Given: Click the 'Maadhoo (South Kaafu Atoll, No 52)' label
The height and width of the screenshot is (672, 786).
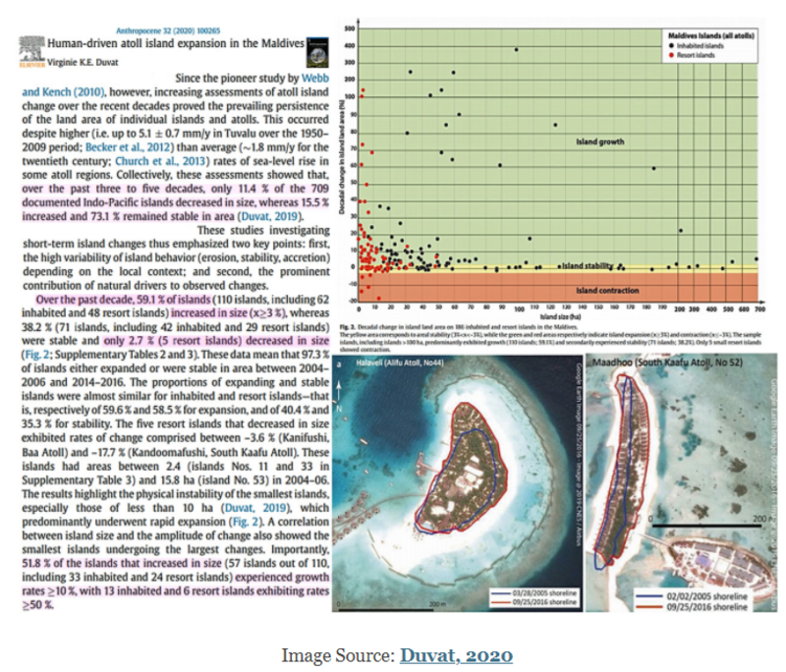Looking at the screenshot, I should (667, 363).
